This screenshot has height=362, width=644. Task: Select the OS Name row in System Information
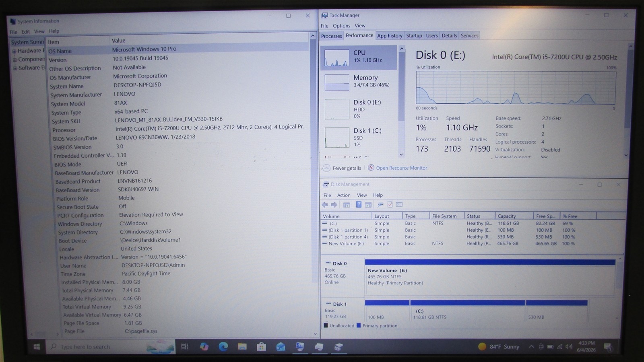coord(178,50)
